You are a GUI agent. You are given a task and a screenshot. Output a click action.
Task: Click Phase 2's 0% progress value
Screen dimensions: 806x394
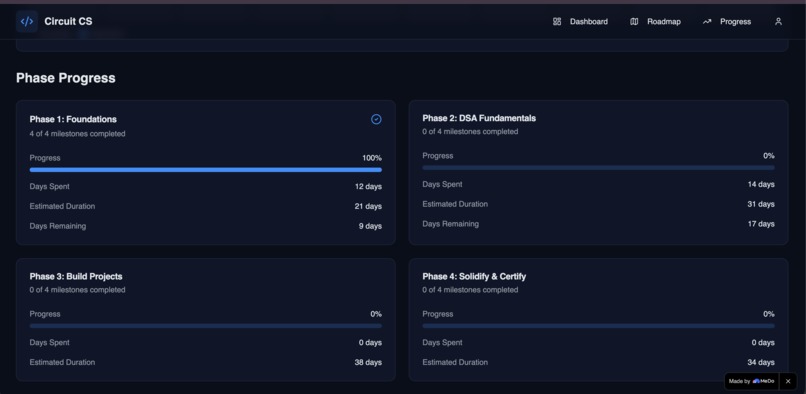pyautogui.click(x=768, y=156)
